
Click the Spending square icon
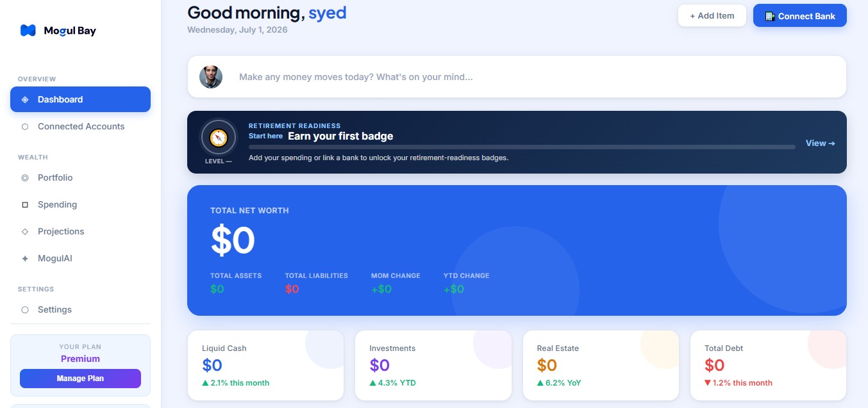tap(25, 204)
